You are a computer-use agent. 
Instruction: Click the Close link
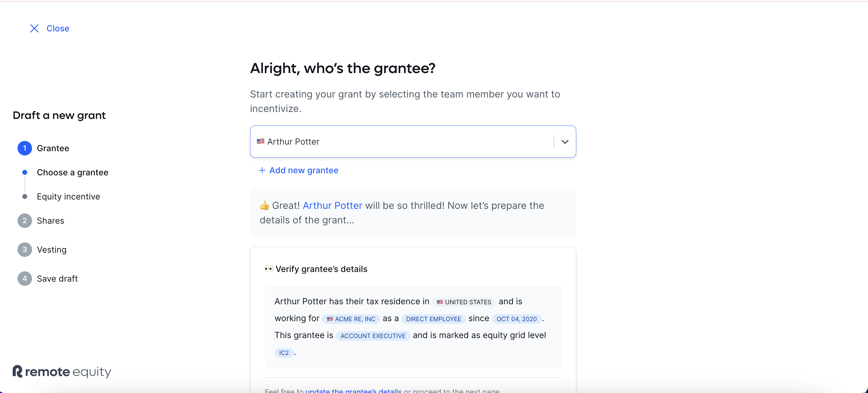coord(58,28)
